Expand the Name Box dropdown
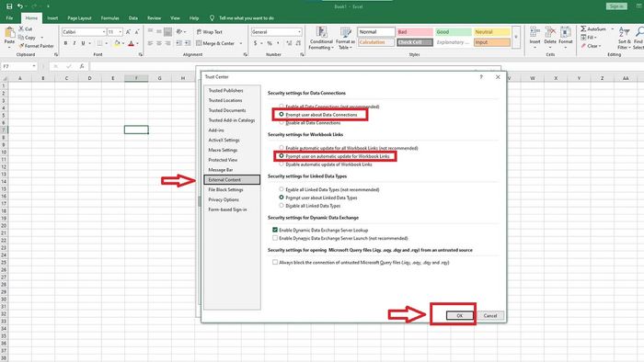This screenshot has height=362, width=644. click(x=34, y=66)
